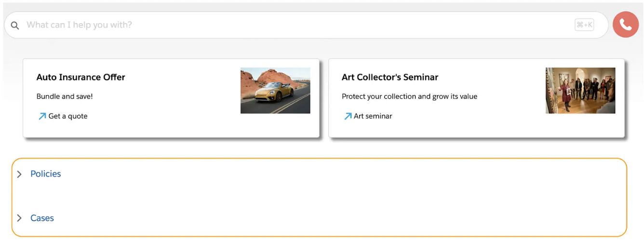Click the 'Bundle and save!' text
This screenshot has height=240, width=644.
coord(65,96)
